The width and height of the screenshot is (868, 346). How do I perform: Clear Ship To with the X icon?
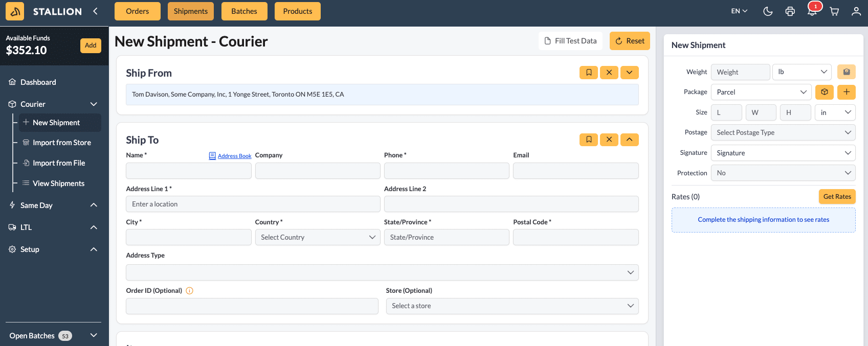[x=609, y=140]
